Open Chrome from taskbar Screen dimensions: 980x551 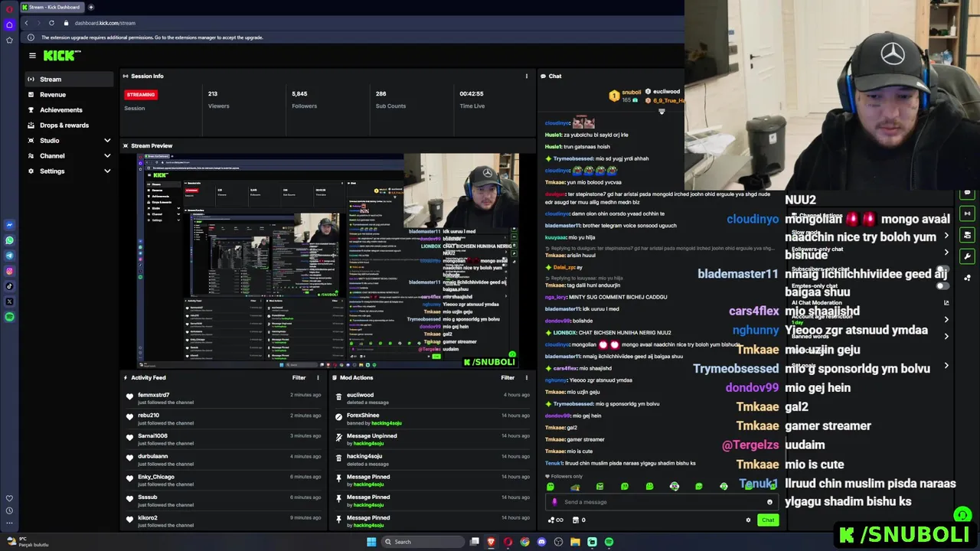point(524,542)
